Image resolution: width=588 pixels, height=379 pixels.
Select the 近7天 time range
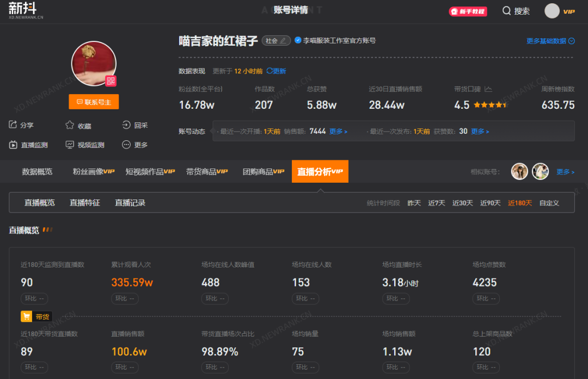[x=436, y=203]
